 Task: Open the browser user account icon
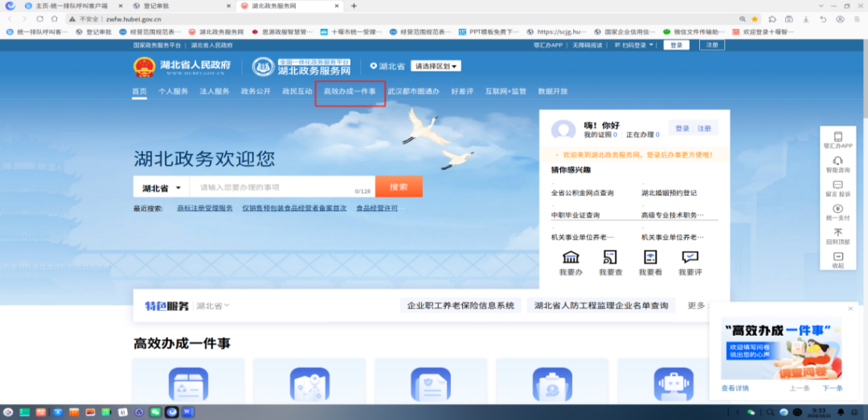841,18
